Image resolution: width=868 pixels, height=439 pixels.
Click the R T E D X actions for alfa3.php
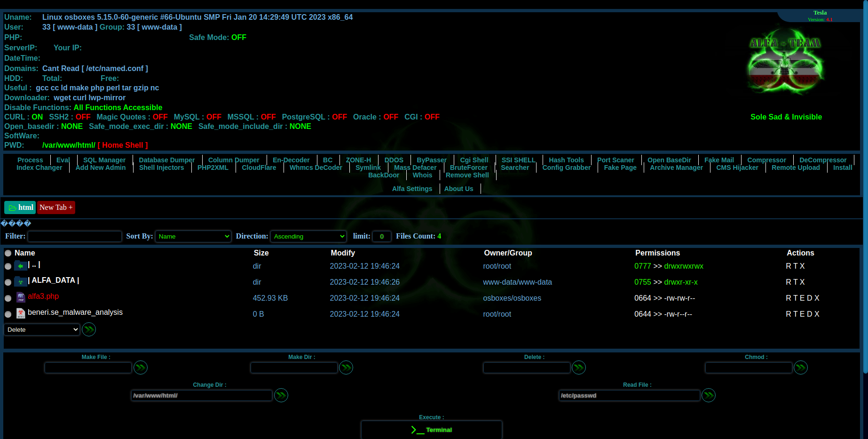pyautogui.click(x=803, y=298)
